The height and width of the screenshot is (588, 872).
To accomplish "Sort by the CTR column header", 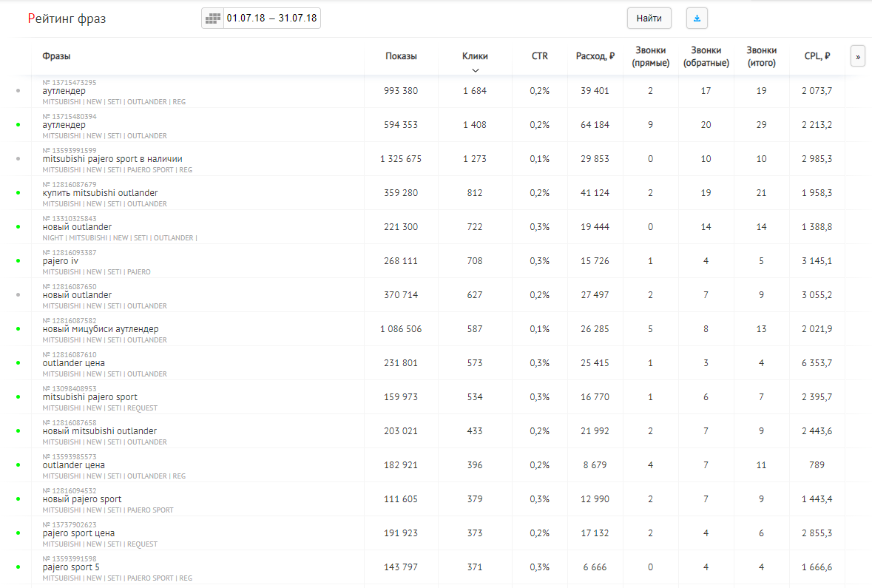I will 540,56.
